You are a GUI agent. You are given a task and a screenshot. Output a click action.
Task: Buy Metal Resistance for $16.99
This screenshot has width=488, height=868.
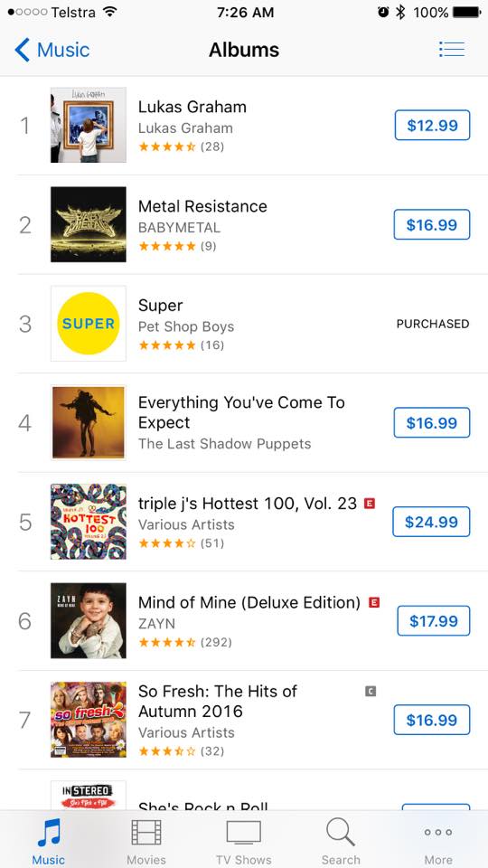point(432,224)
